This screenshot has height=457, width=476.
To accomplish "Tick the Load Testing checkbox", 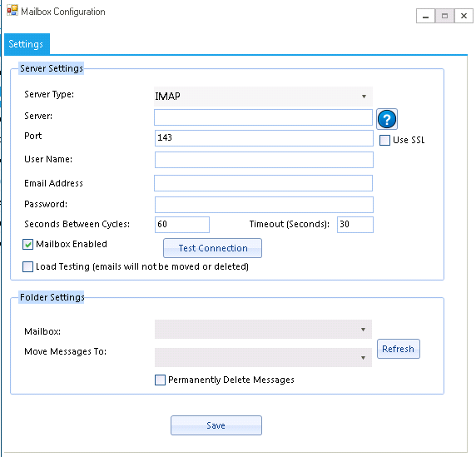I will (28, 267).
